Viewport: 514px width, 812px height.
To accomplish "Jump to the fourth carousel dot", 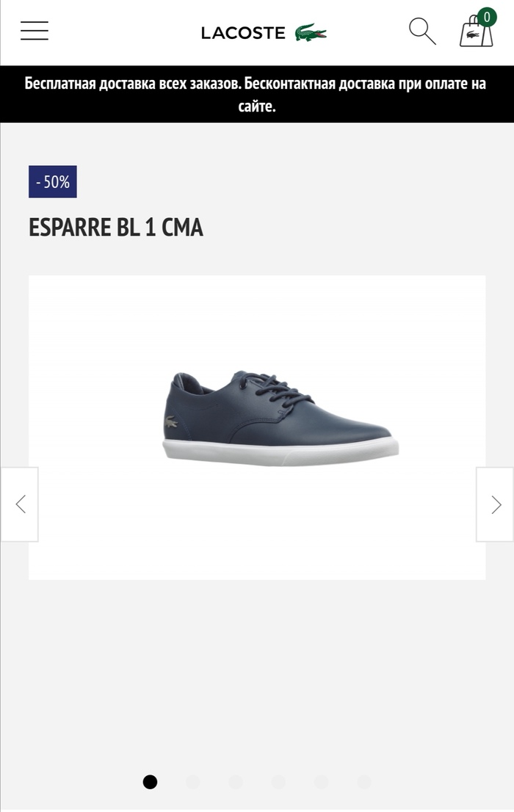I will 278,781.
